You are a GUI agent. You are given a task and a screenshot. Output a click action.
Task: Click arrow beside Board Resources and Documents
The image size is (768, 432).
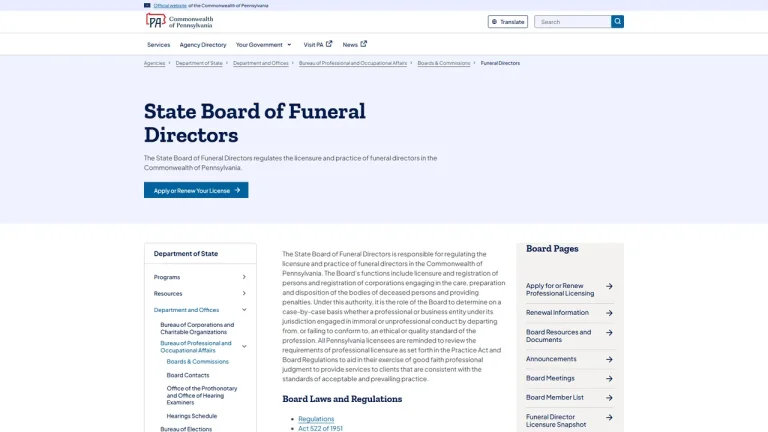click(x=609, y=333)
